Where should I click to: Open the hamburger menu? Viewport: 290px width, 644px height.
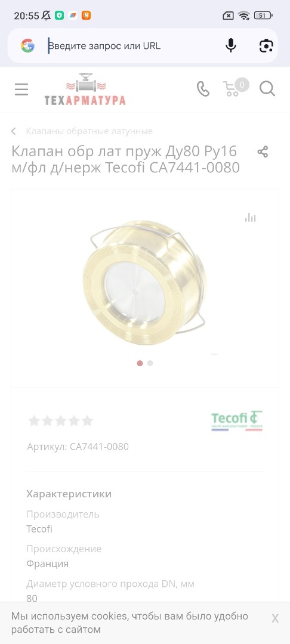(x=21, y=89)
